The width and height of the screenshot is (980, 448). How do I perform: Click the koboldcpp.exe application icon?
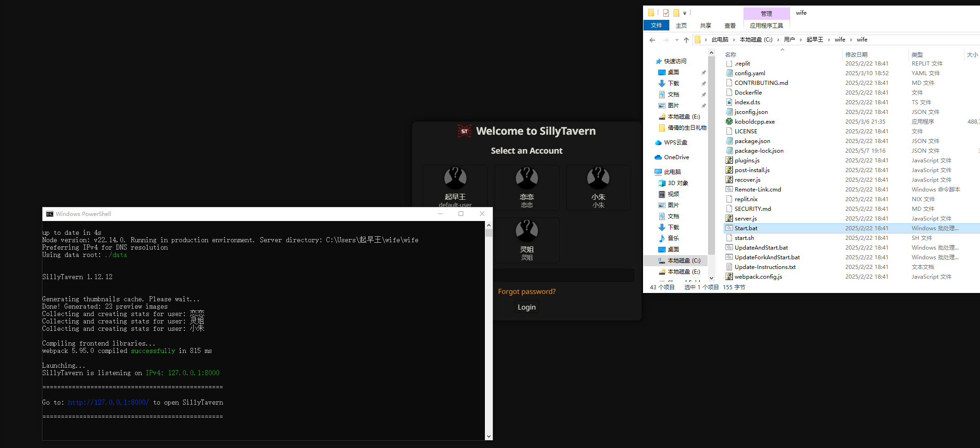pyautogui.click(x=729, y=122)
